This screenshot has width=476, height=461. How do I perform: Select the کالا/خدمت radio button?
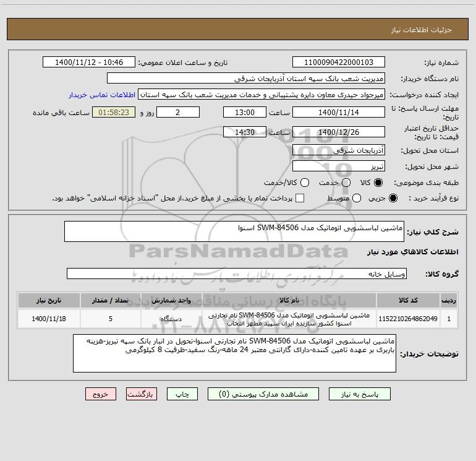(x=305, y=183)
